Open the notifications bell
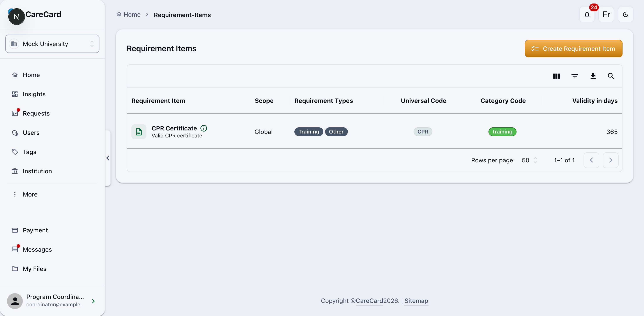This screenshot has width=644, height=316. pos(587,14)
